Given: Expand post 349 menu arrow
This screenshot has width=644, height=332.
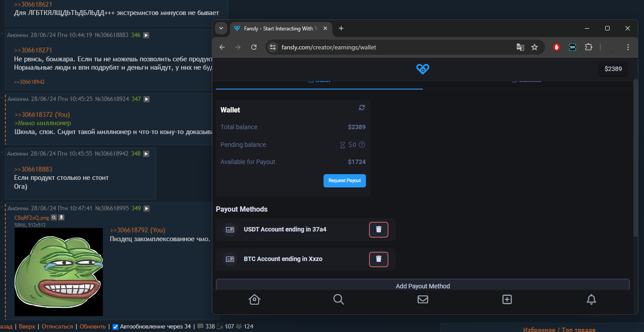Looking at the screenshot, I should [x=147, y=208].
